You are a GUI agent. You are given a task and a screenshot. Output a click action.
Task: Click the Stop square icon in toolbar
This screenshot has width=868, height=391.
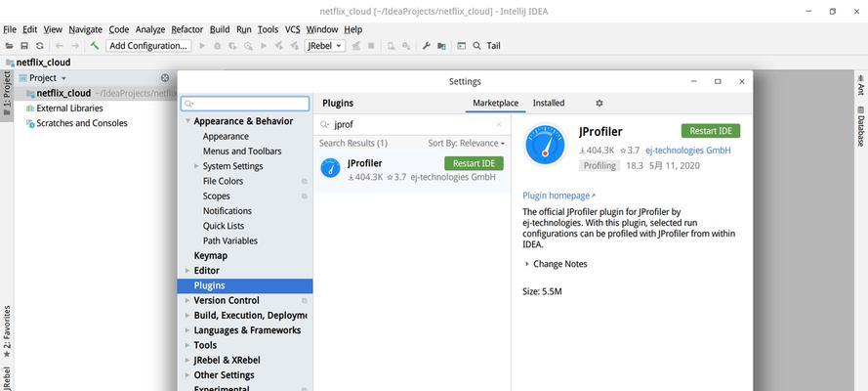(371, 46)
